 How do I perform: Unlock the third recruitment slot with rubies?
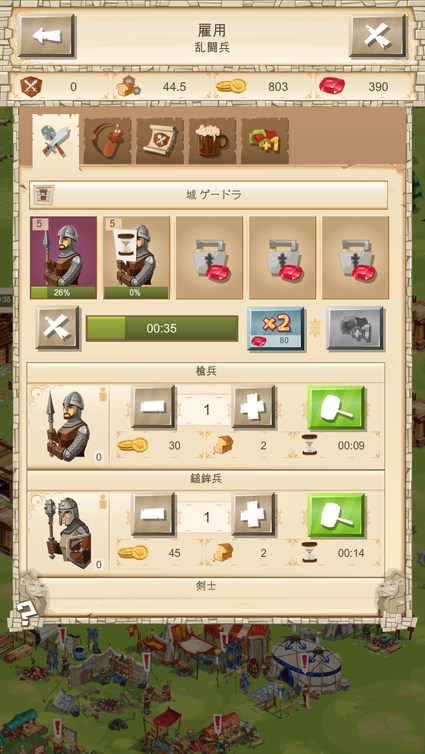click(209, 258)
